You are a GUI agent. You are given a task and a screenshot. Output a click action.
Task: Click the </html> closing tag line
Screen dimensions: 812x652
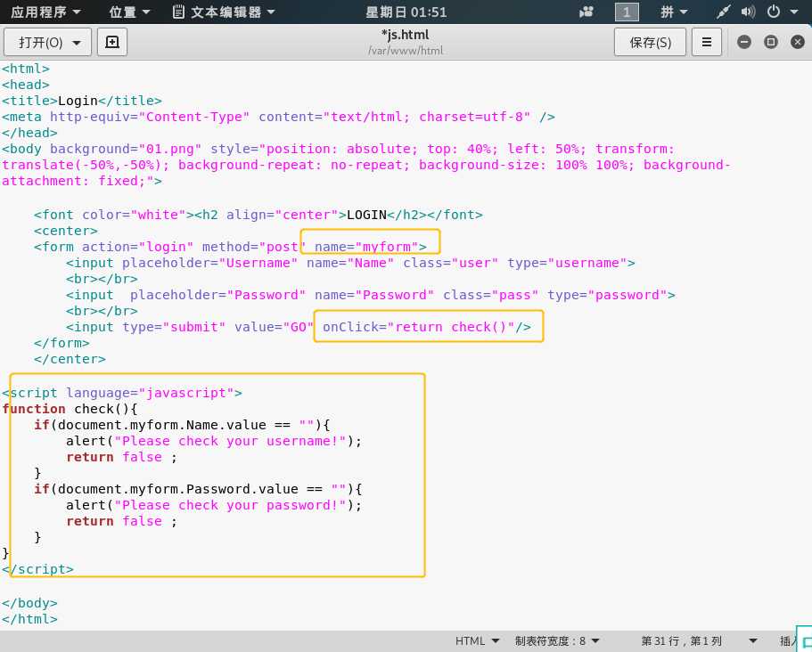click(29, 619)
